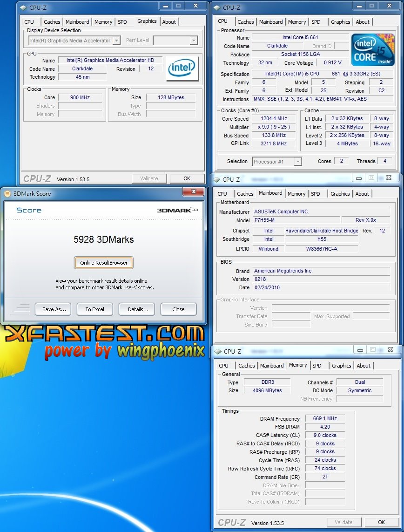Image resolution: width=404 pixels, height=532 pixels.
Task: Click the CPU-Z title bar icon of the memory Timings window
Action: pos(218,352)
